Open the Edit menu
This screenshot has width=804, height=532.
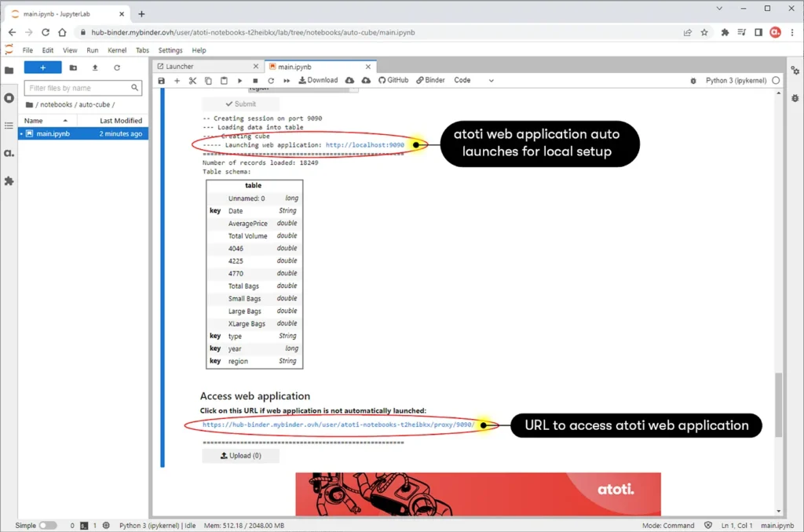(48, 50)
